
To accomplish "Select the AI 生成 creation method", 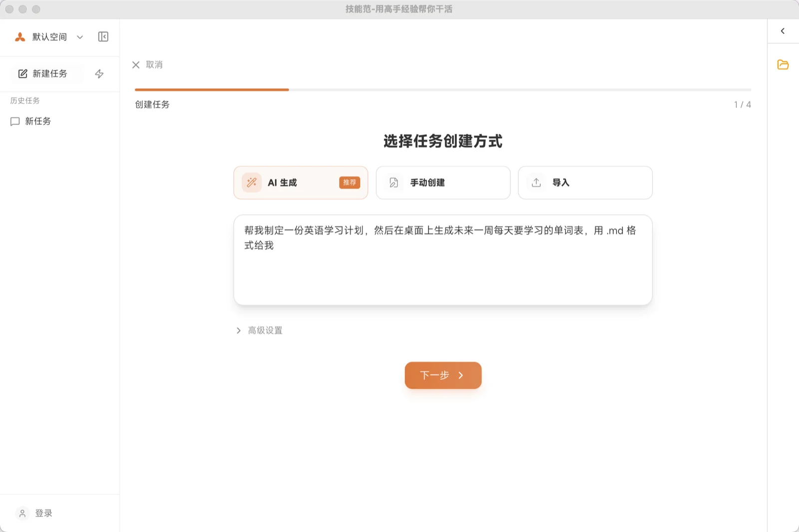I will click(x=301, y=183).
